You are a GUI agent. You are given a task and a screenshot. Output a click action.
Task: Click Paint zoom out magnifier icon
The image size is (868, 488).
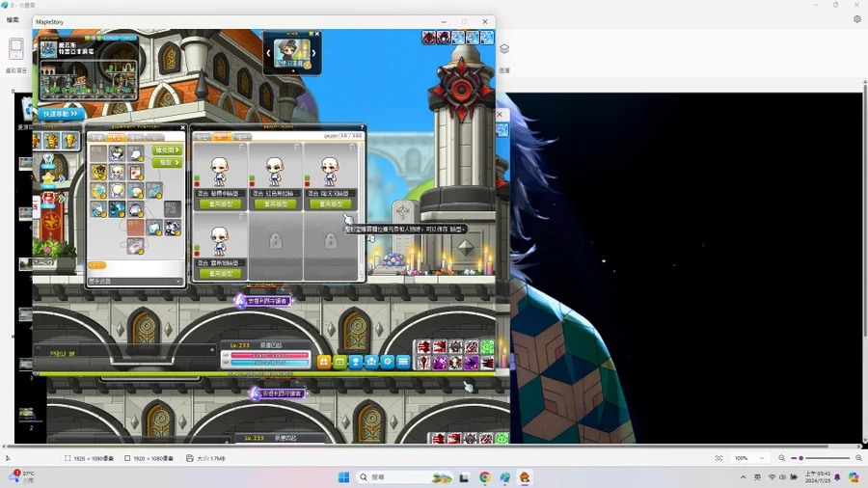pyautogui.click(x=781, y=458)
